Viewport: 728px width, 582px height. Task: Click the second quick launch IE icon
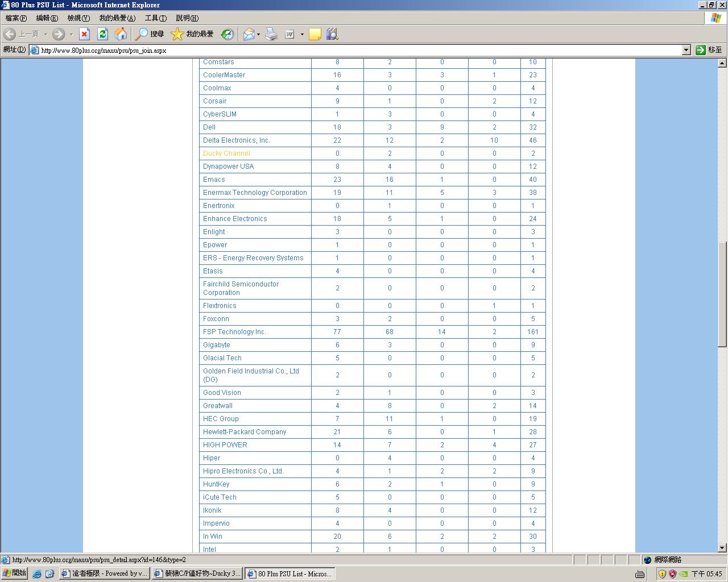pyautogui.click(x=49, y=574)
